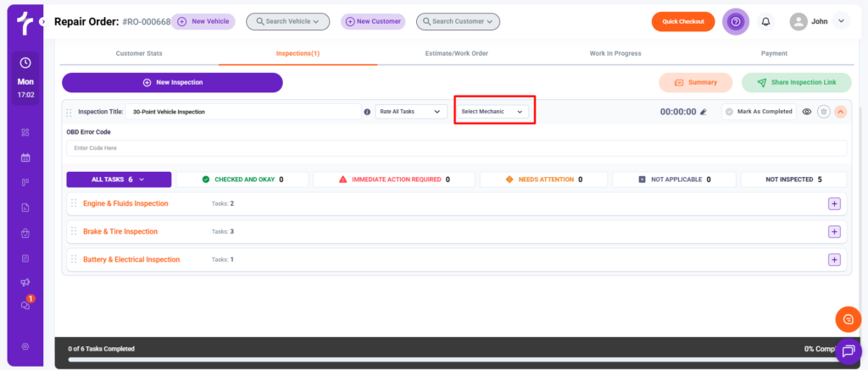
Task: Open the ALL TASKS filter dropdown
Action: [x=119, y=179]
